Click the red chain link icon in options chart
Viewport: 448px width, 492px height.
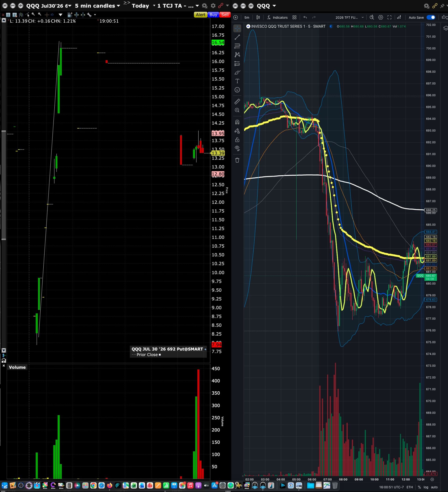(x=220, y=6)
